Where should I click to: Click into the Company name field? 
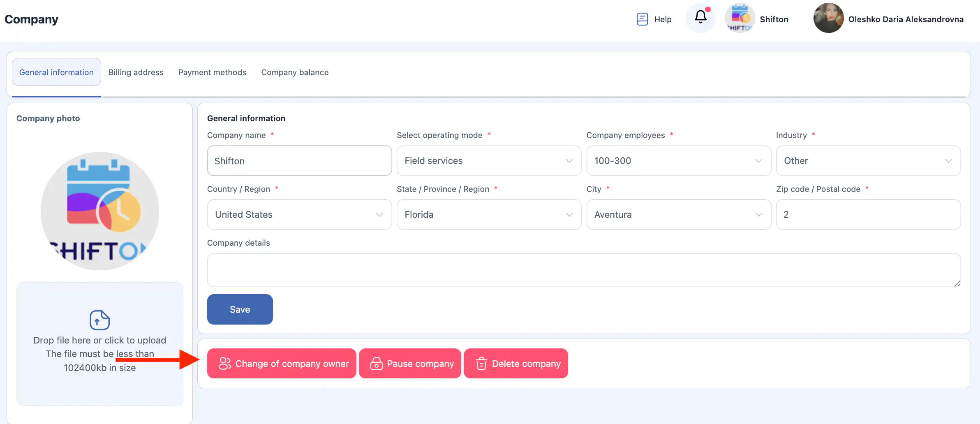tap(299, 161)
